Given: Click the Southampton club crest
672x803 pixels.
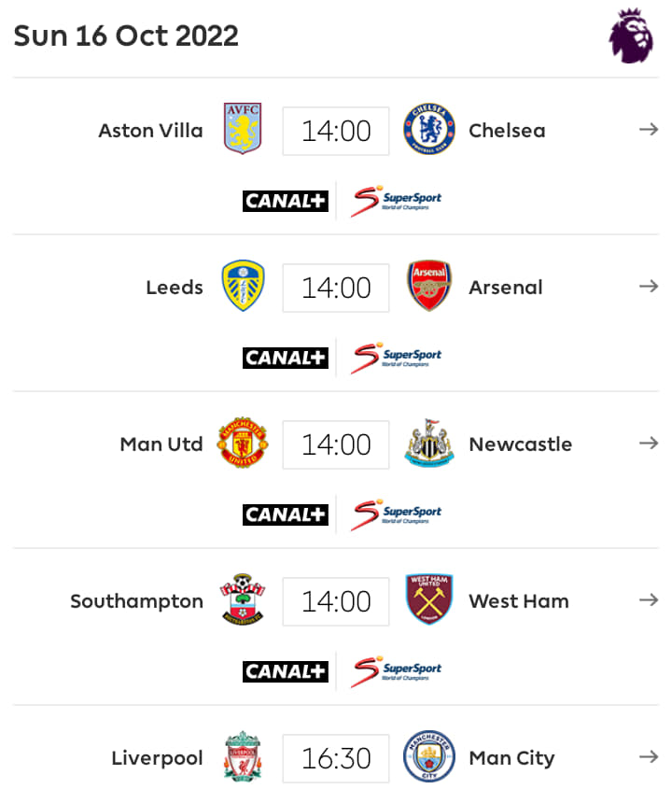Looking at the screenshot, I should (x=243, y=600).
